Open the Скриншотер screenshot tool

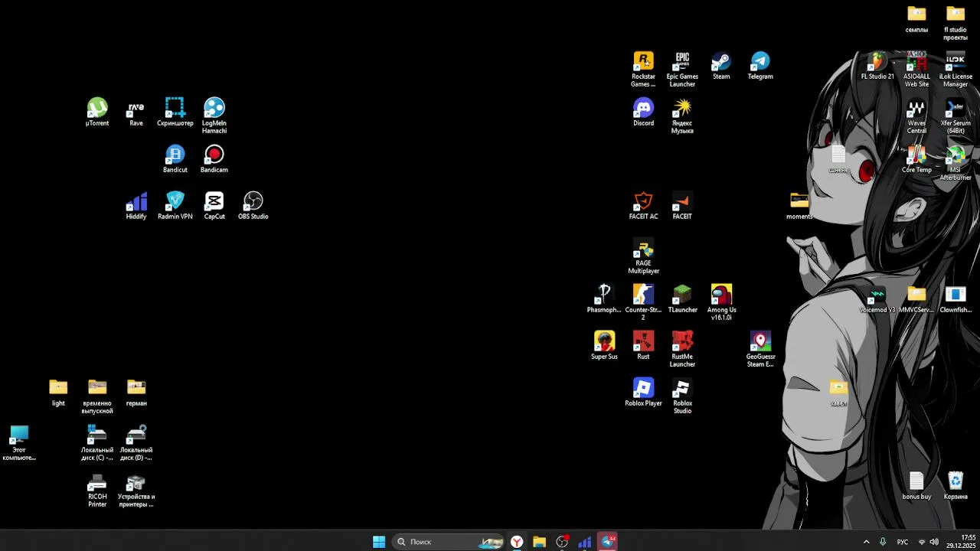point(175,112)
